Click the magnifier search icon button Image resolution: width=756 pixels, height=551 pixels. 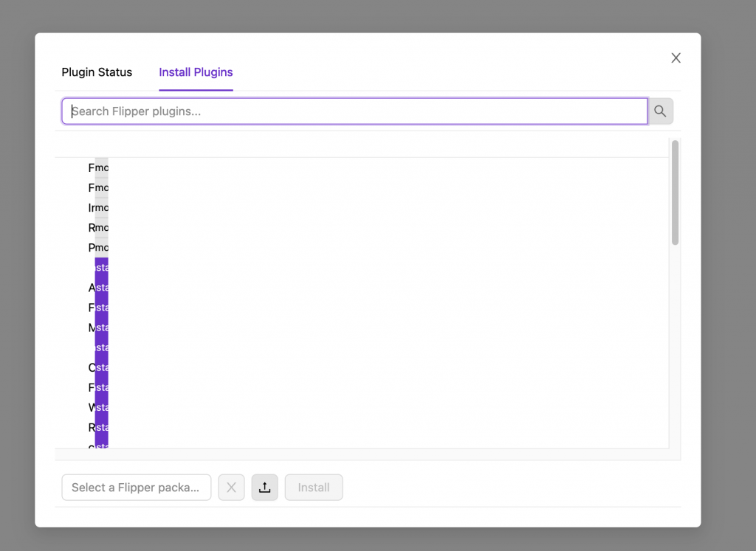pos(660,111)
